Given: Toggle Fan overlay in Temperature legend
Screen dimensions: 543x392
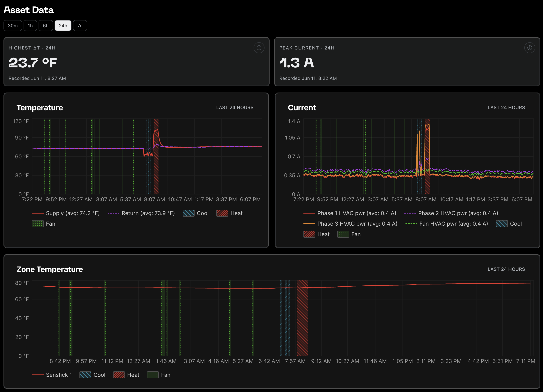Looking at the screenshot, I should [44, 224].
